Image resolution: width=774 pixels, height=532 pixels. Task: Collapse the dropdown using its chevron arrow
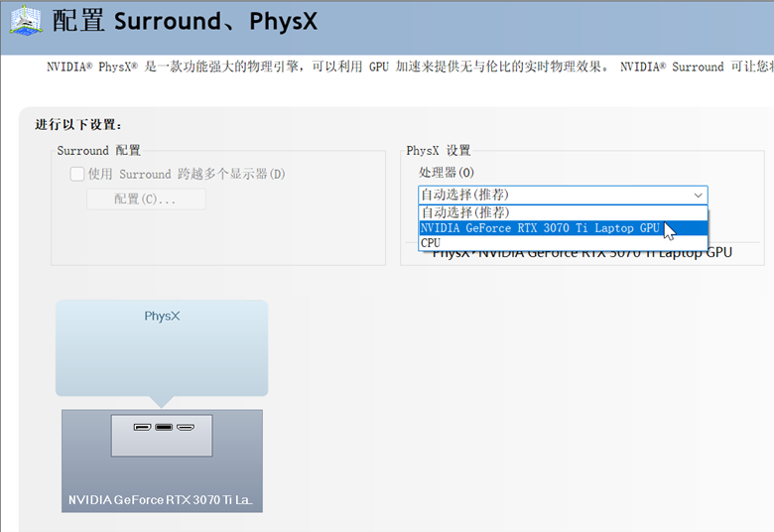pyautogui.click(x=698, y=196)
